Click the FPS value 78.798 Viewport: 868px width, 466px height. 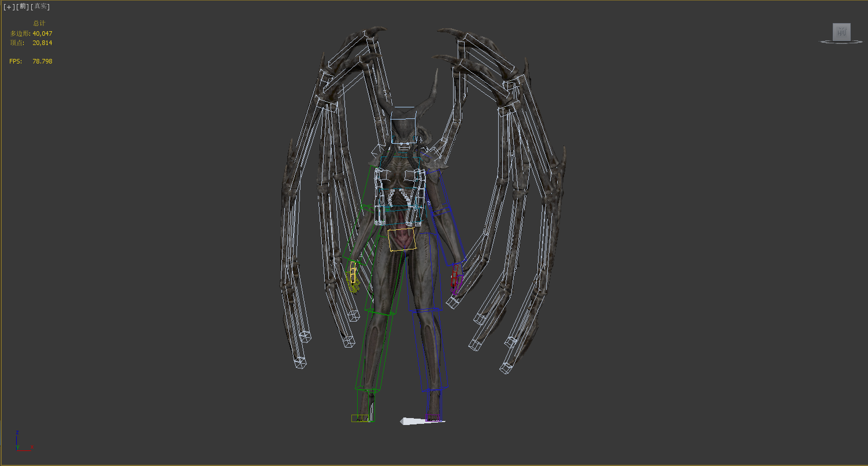click(x=42, y=61)
